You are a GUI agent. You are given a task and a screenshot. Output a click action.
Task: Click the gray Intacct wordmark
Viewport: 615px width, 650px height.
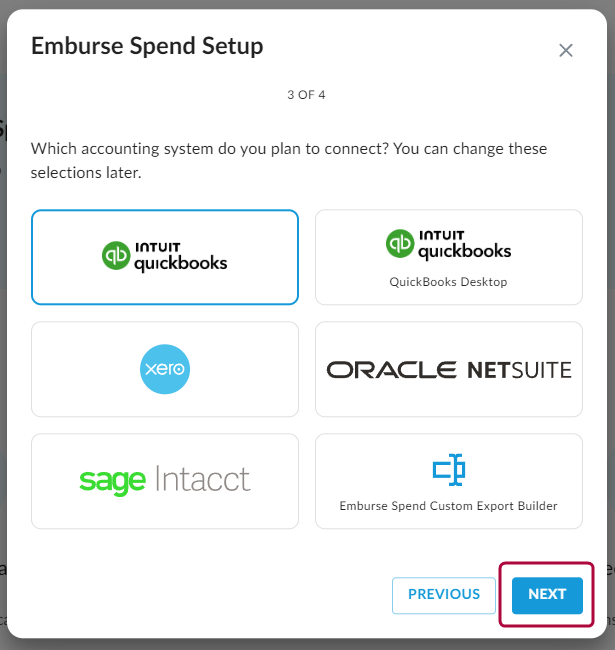point(203,479)
